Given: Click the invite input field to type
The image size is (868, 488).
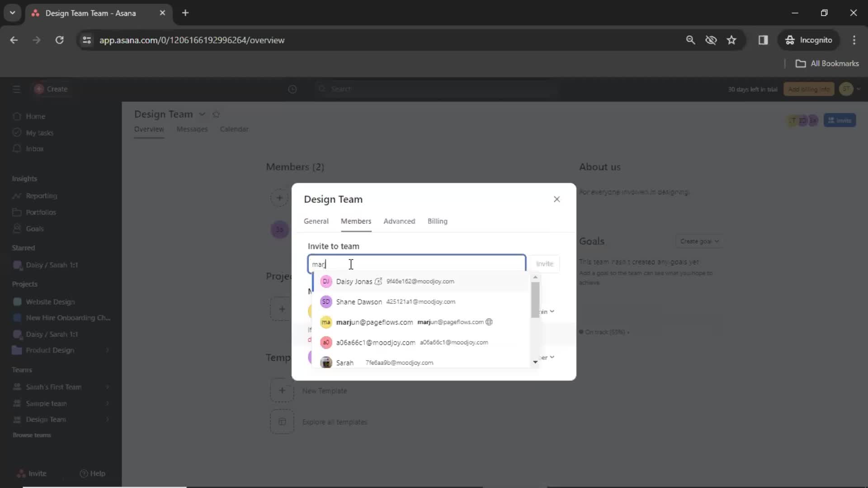Looking at the screenshot, I should click(416, 263).
